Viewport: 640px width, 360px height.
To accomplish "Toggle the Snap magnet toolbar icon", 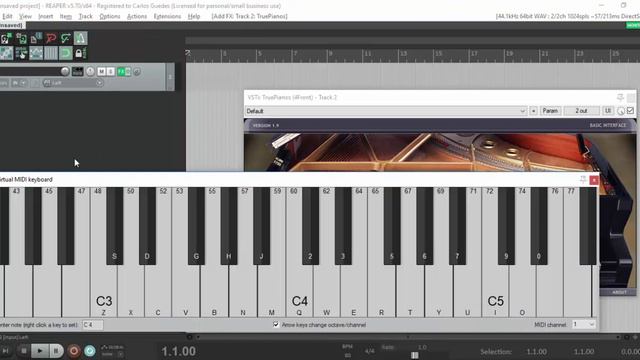I will pyautogui.click(x=65, y=53).
